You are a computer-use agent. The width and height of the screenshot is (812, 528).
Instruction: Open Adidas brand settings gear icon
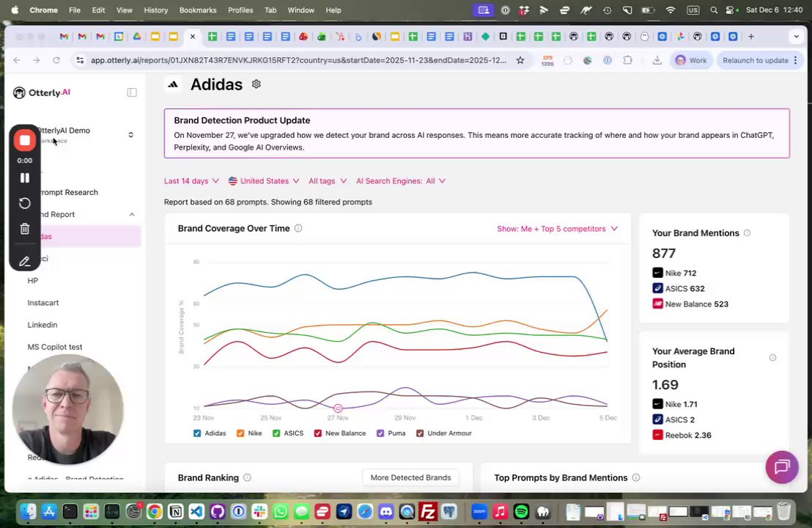tap(256, 84)
